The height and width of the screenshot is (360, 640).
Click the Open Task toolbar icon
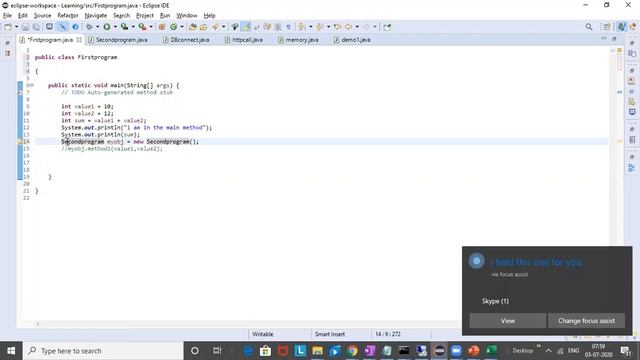[203, 27]
